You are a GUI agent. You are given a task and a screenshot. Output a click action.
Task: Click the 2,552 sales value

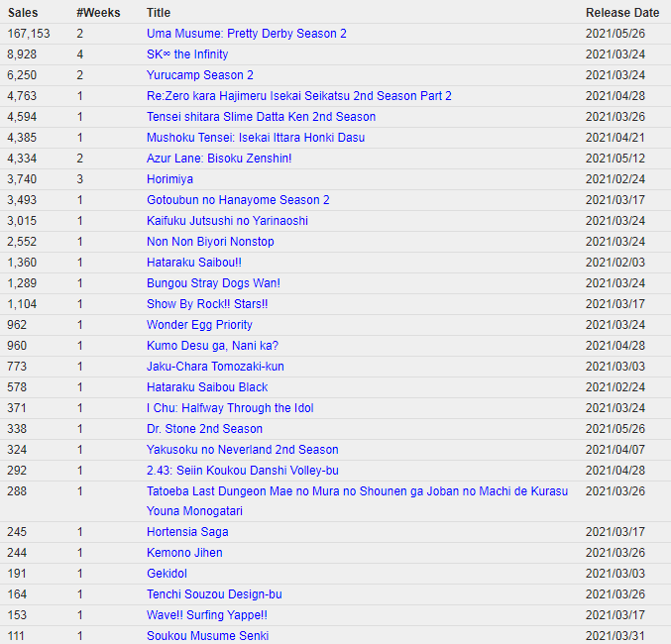coord(22,242)
